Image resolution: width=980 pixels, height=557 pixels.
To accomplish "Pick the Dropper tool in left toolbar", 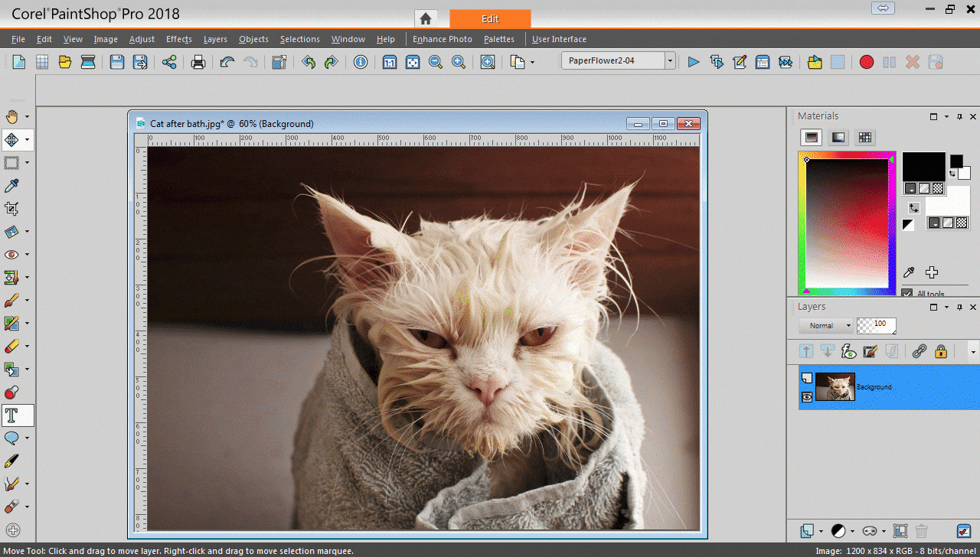I will 11,186.
